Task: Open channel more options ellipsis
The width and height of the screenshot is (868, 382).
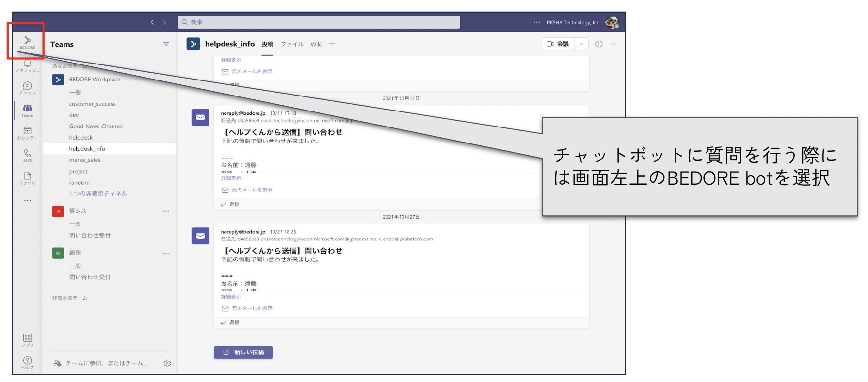Action: pos(613,44)
